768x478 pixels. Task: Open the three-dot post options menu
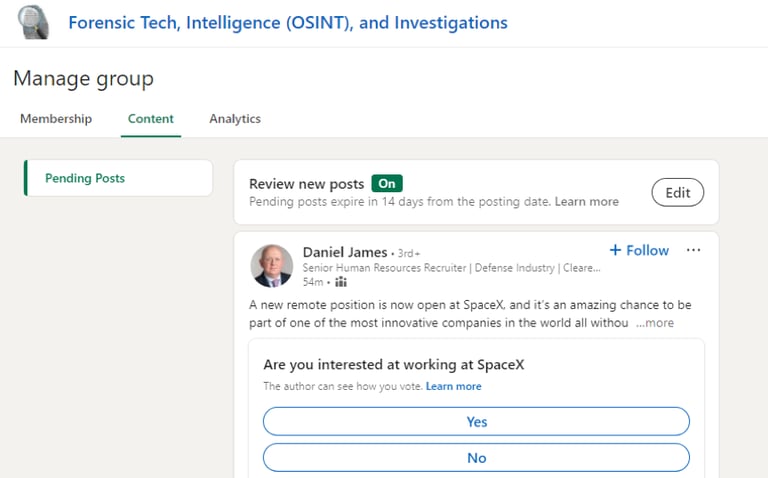click(693, 250)
